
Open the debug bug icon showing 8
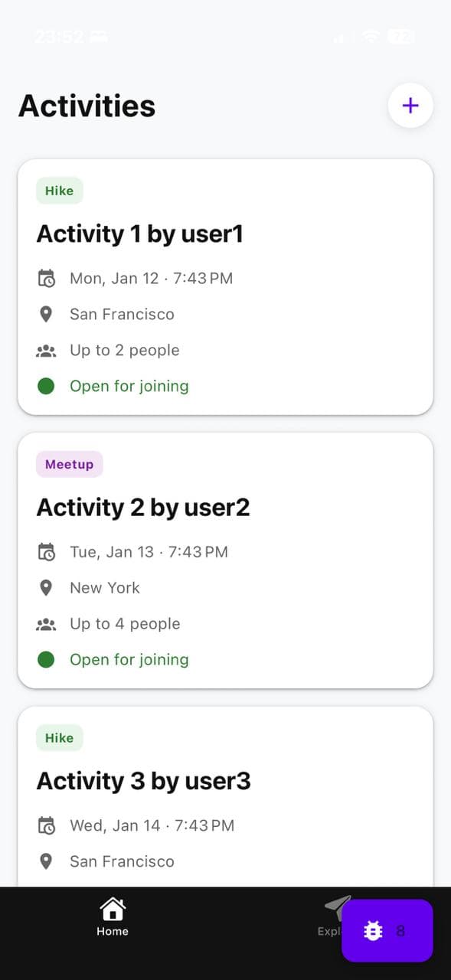coord(373,931)
